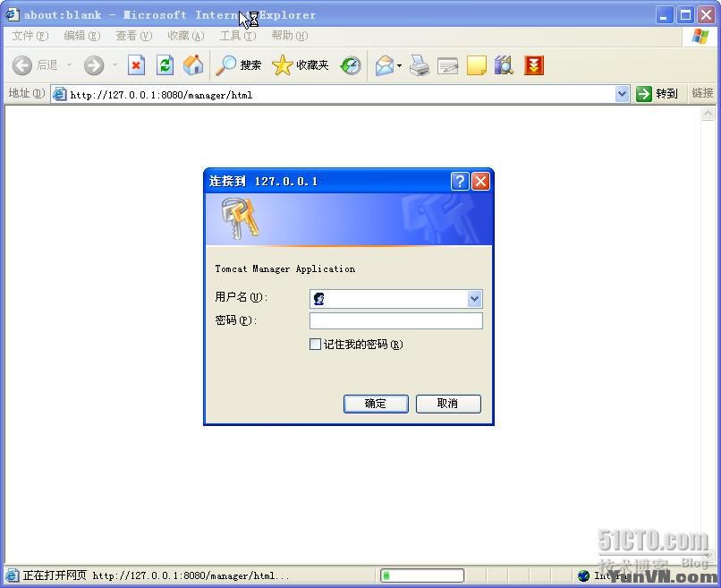This screenshot has width=721, height=588.
Task: Open the 帮助(H) menu
Action: click(290, 36)
